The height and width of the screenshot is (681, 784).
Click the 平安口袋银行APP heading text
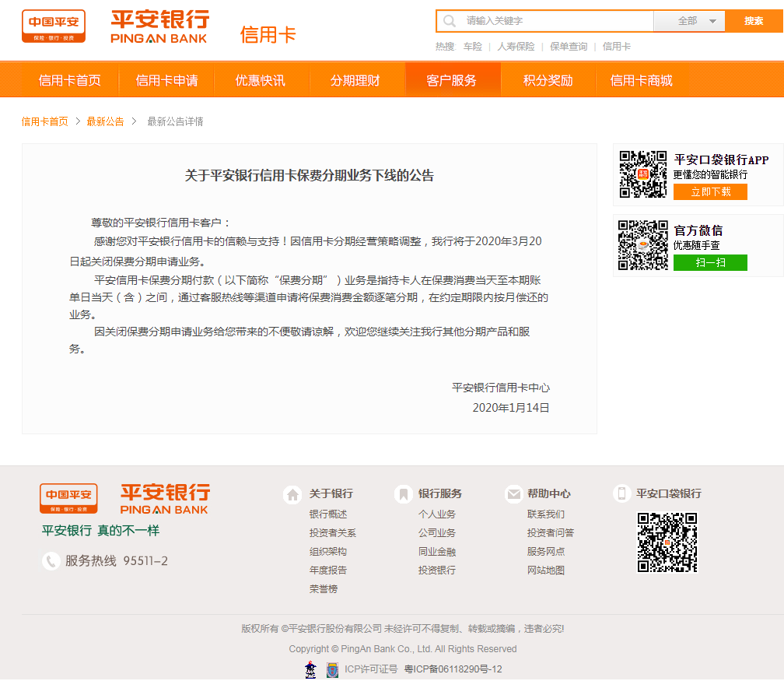721,160
